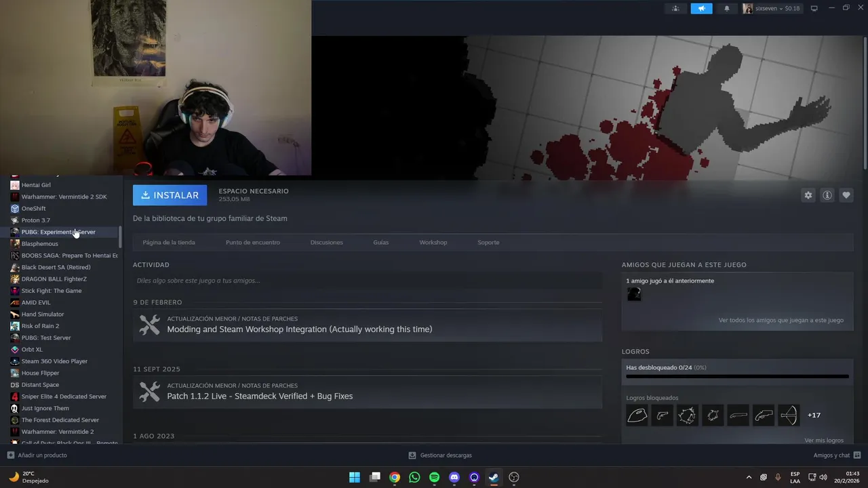Open the notifications bell
This screenshot has width=868, height=488.
tap(727, 9)
